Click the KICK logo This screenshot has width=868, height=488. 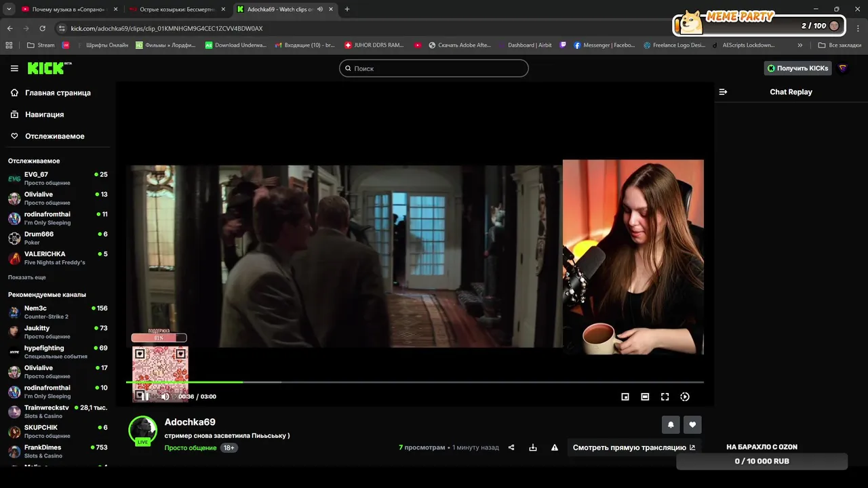(50, 68)
